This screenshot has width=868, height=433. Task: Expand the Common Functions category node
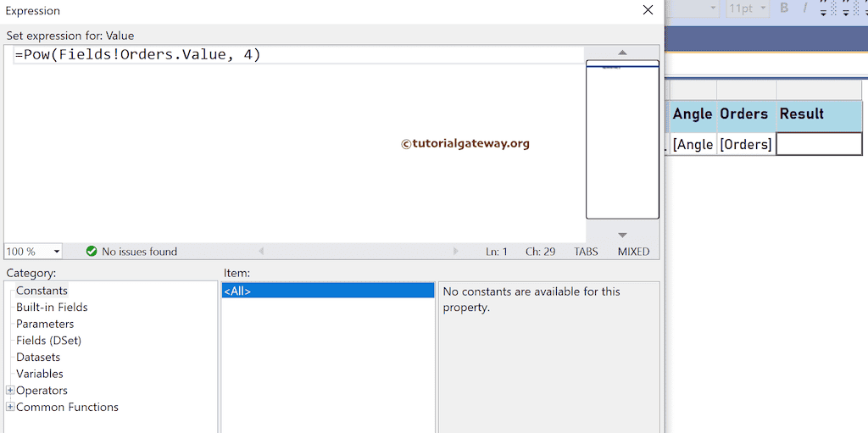[10, 407]
